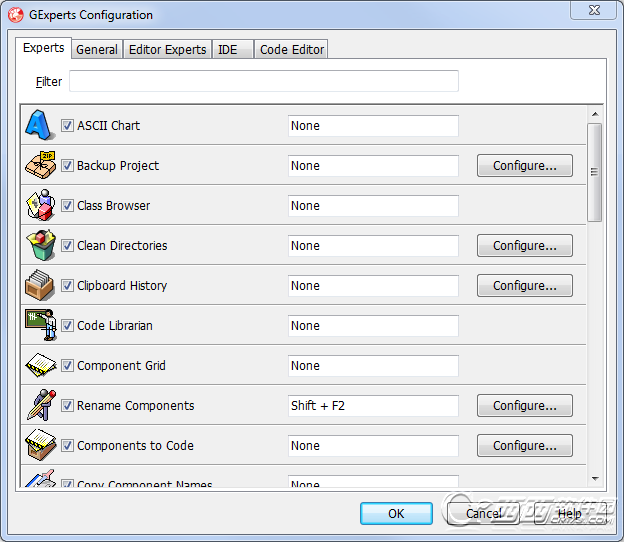
Task: Click the Component Grid label
Action: 121,366
